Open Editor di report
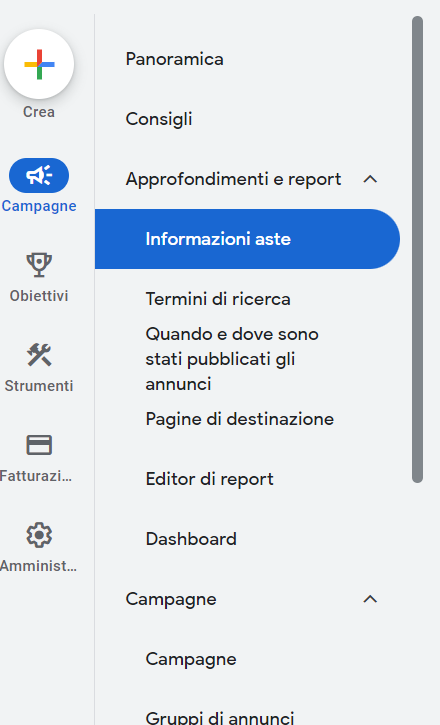This screenshot has width=440, height=725. [209, 479]
